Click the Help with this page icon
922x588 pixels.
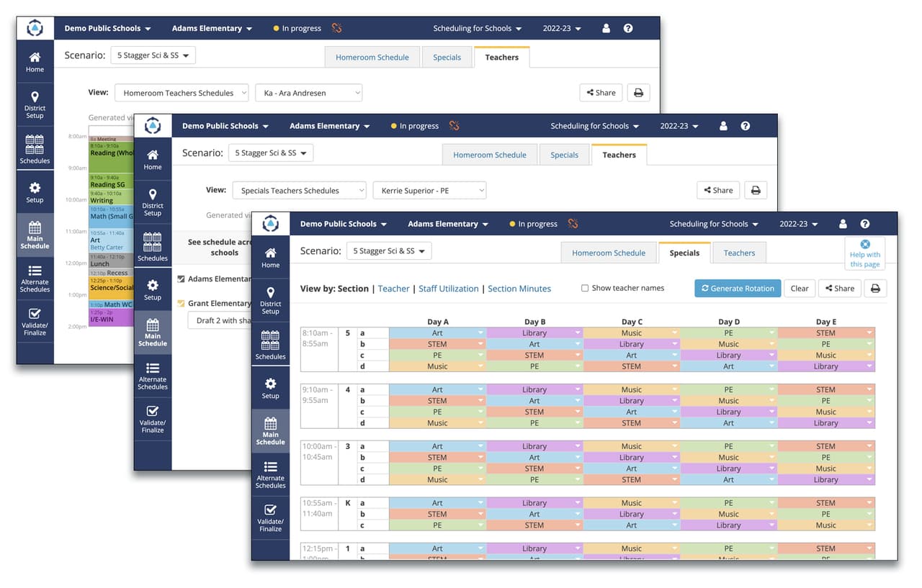pyautogui.click(x=865, y=245)
